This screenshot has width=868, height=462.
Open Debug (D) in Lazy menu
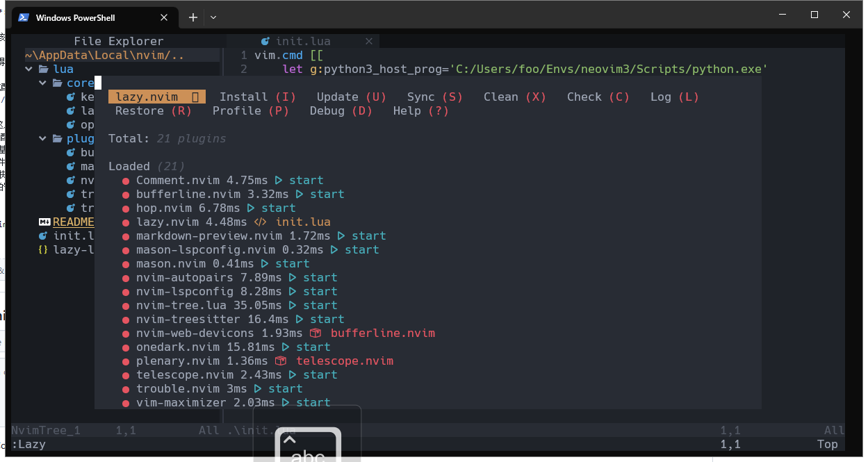point(341,110)
